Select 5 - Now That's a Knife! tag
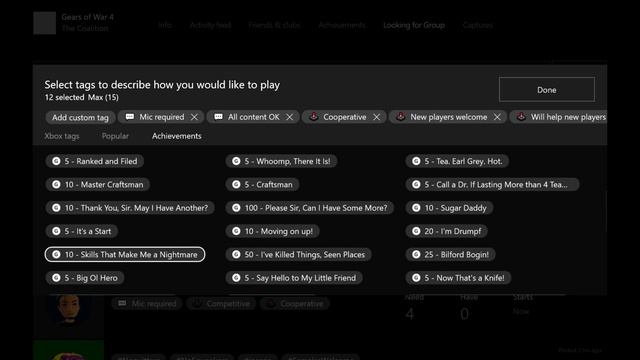Image resolution: width=640 pixels, height=360 pixels. pyautogui.click(x=458, y=278)
